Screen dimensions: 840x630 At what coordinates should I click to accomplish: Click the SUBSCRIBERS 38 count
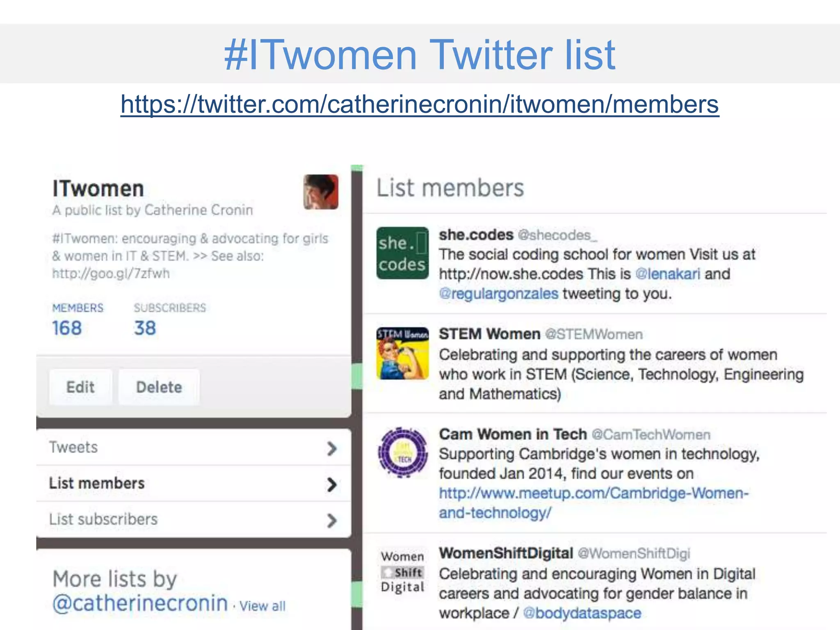[170, 320]
